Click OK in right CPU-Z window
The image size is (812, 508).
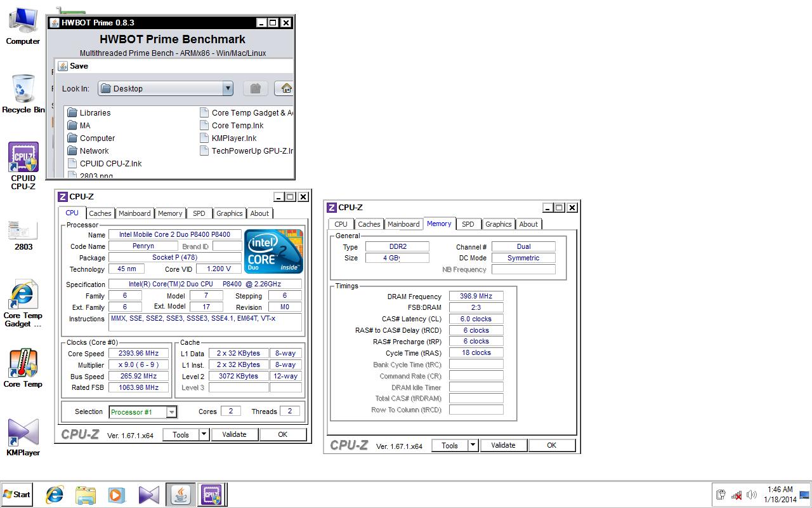pos(551,446)
